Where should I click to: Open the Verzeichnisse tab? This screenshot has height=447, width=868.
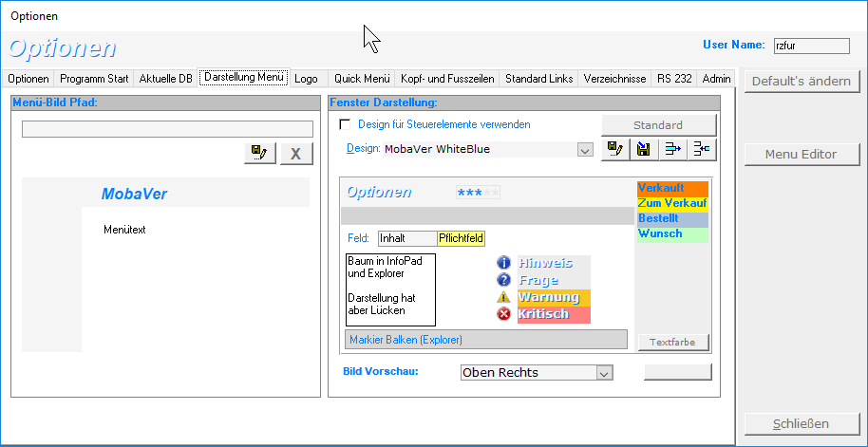(x=614, y=79)
